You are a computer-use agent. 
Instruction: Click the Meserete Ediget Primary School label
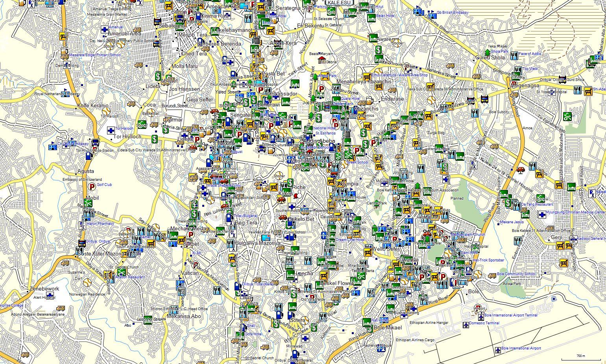click(95, 55)
